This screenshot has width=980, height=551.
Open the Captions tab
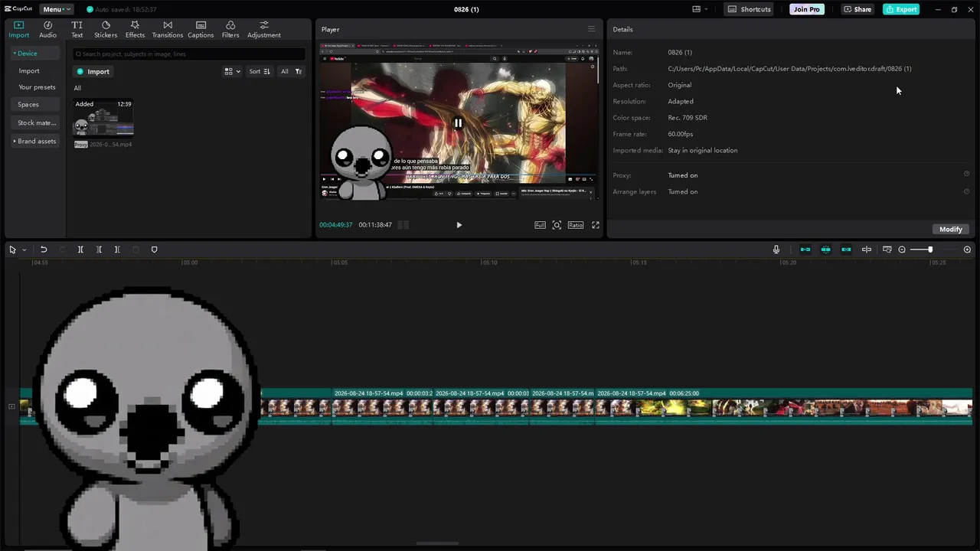201,30
